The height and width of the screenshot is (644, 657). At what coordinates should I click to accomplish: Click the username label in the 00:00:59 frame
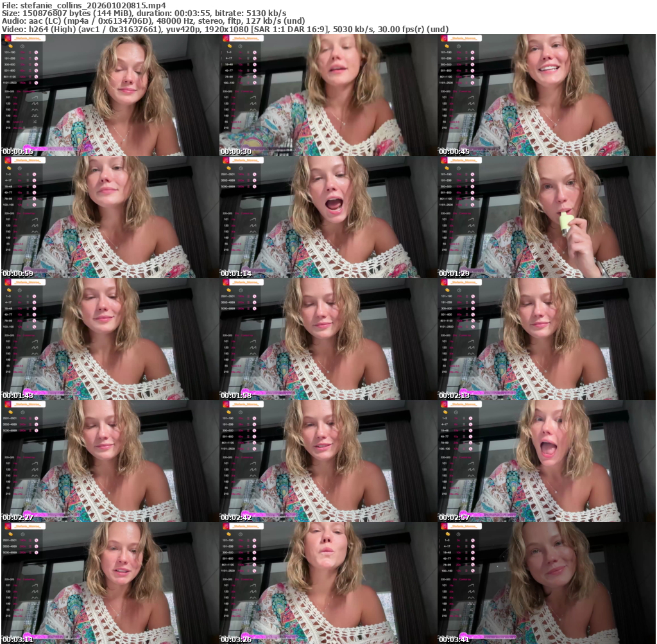click(28, 161)
